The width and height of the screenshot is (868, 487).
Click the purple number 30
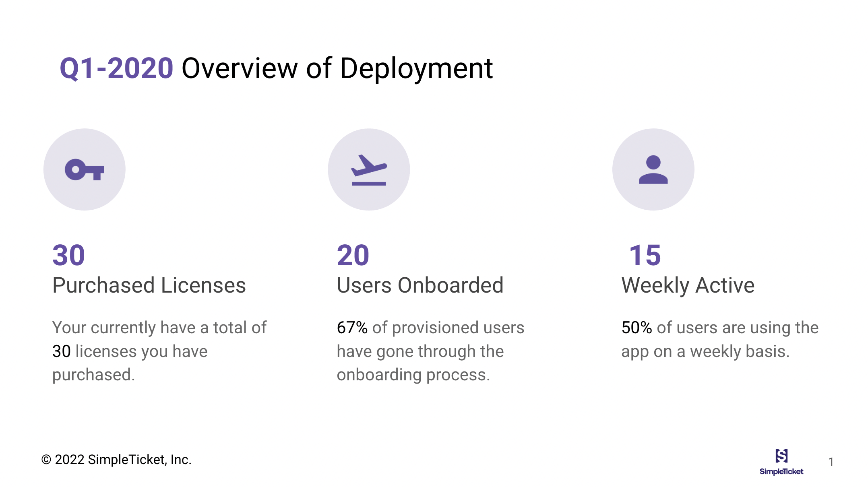(69, 255)
